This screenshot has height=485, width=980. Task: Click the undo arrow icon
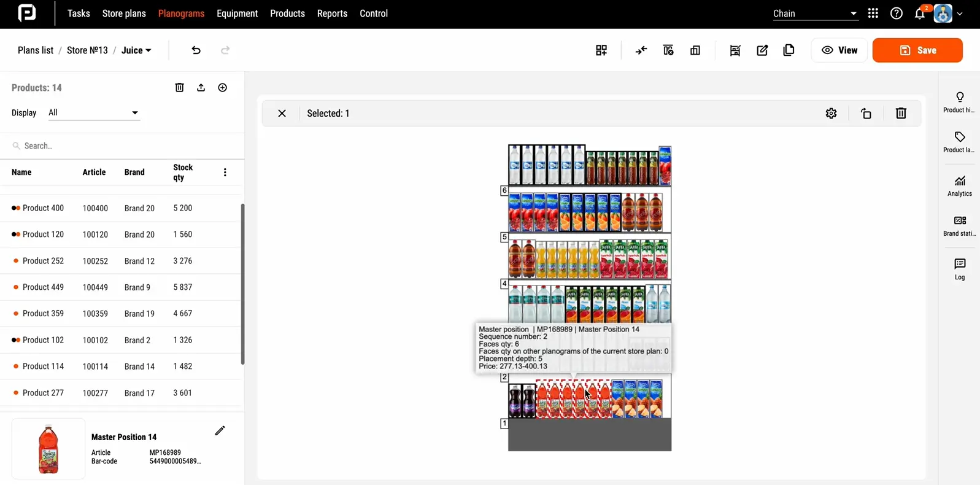click(196, 50)
